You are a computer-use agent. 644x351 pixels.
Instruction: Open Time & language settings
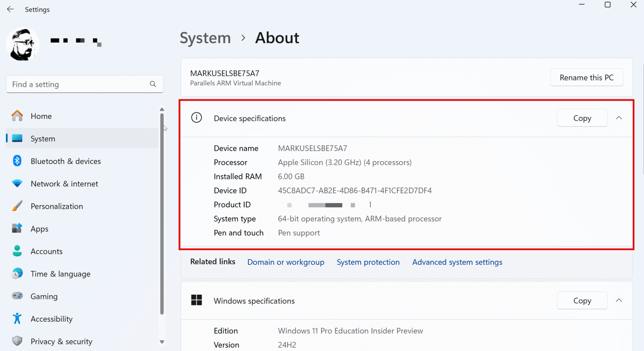[60, 274]
